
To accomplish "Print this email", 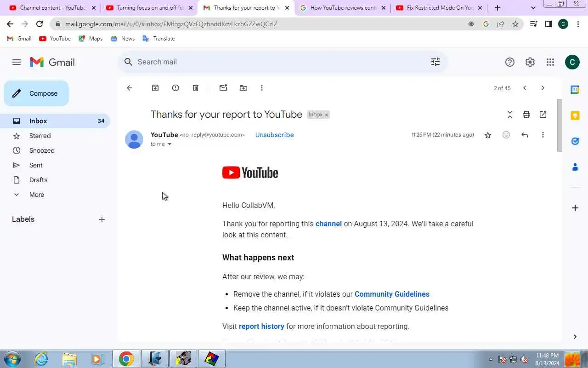I will tap(526, 115).
